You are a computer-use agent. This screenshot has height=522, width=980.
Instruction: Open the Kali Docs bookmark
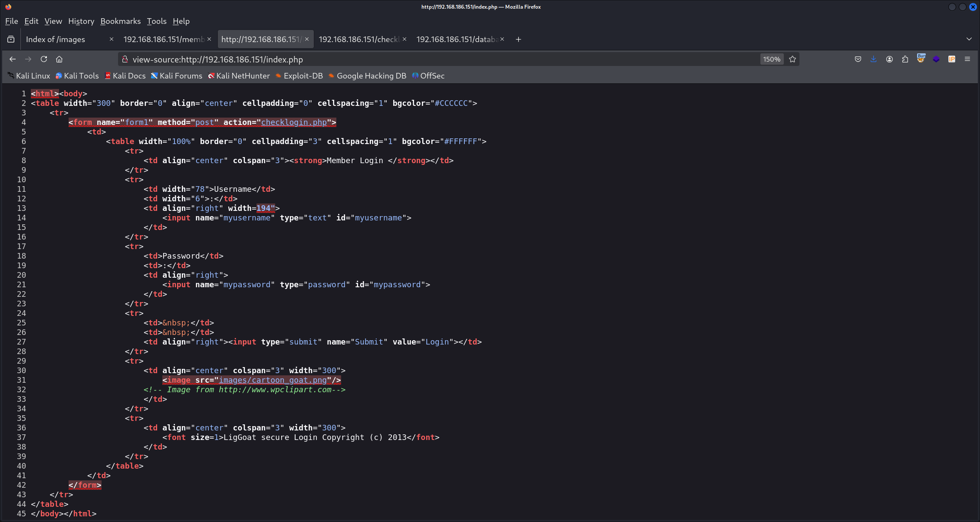(125, 76)
